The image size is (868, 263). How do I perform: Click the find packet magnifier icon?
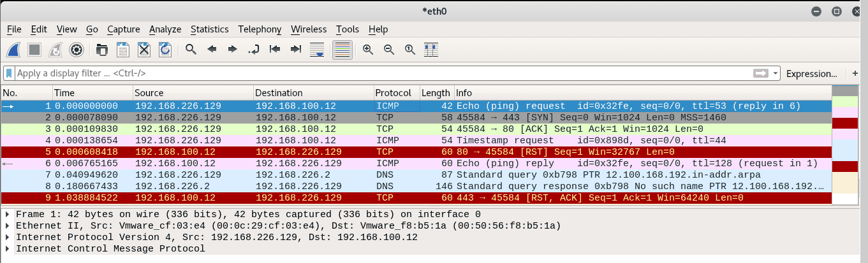191,50
